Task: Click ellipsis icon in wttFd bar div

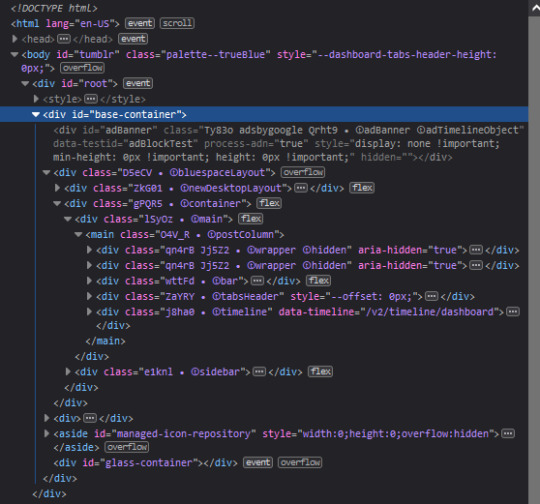Action: 258,281
